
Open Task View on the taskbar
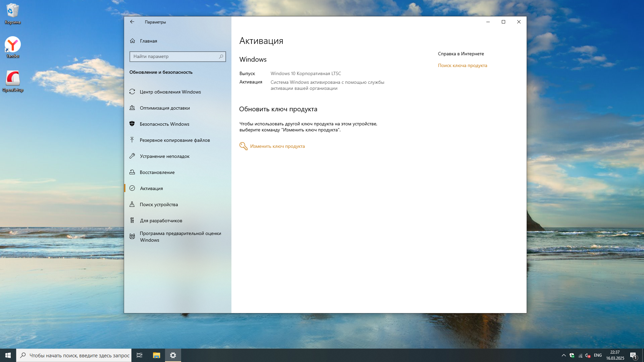coord(140,355)
